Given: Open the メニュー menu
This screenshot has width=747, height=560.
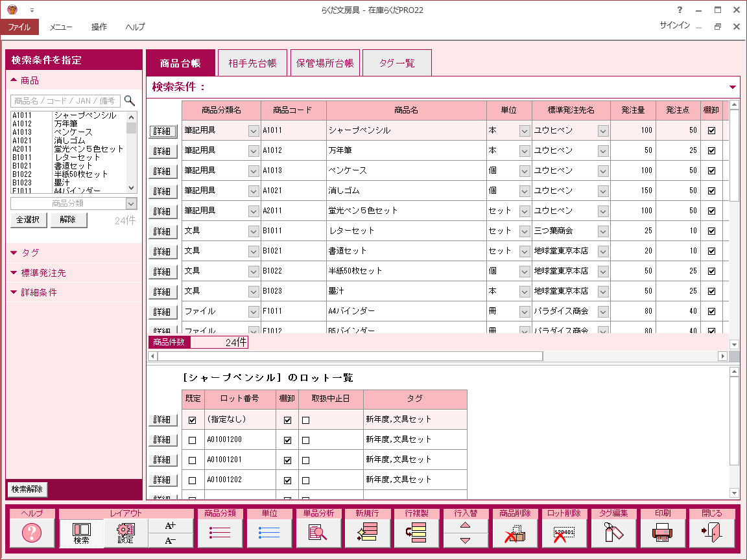Looking at the screenshot, I should point(61,27).
